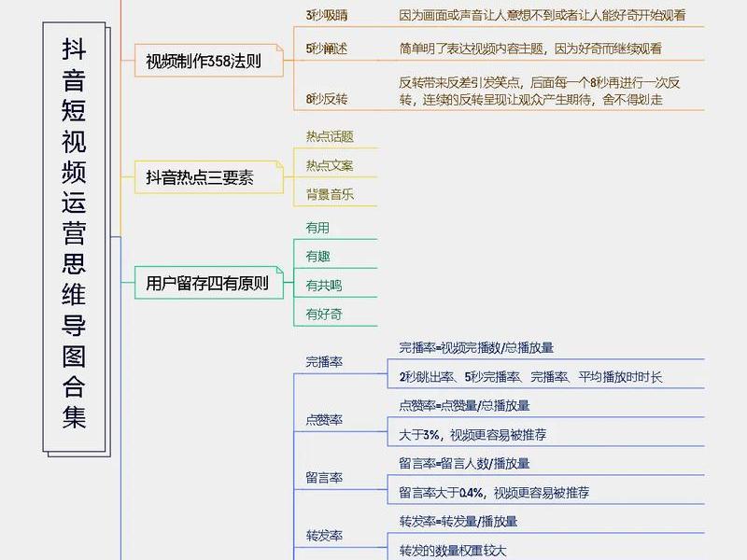The image size is (747, 560).
Task: Click text 大于3%，视频更容易被推荐
Action: pos(472,435)
